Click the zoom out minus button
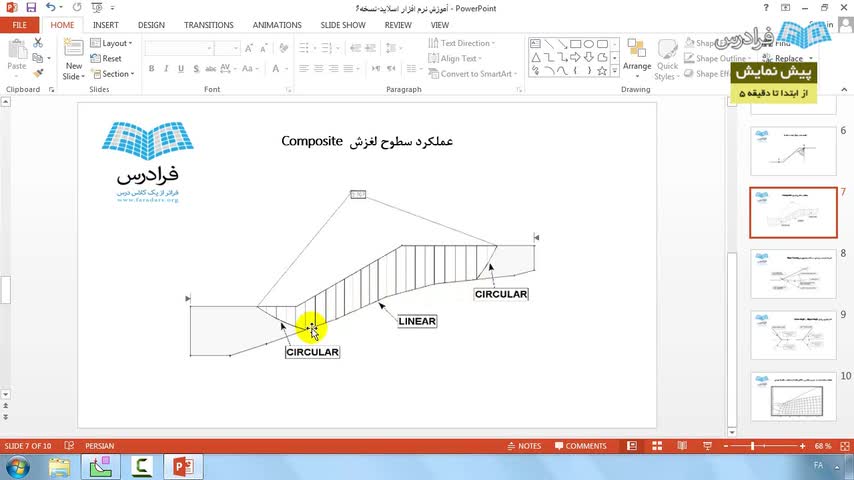The image size is (854, 480). [726, 446]
